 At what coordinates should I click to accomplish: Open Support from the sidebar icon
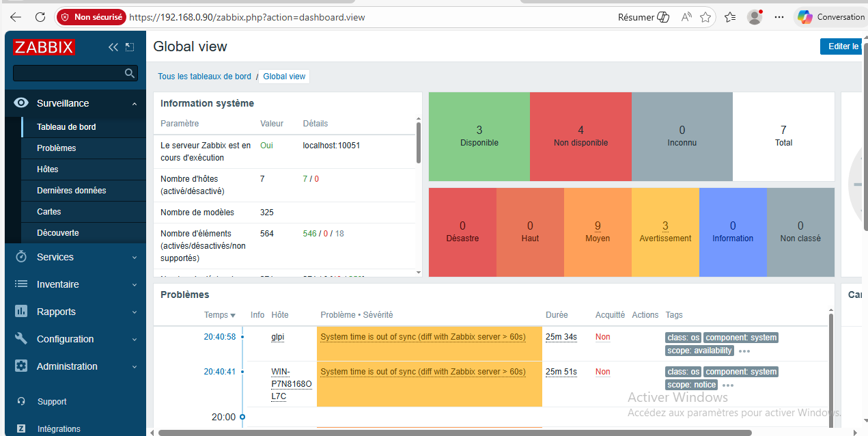point(20,401)
